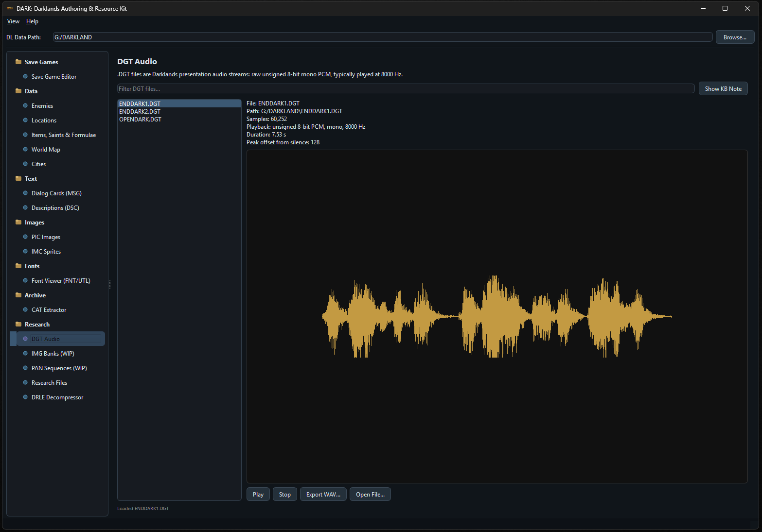Click the Filter DGT files field
Screen dimensions: 762x532
pos(406,88)
